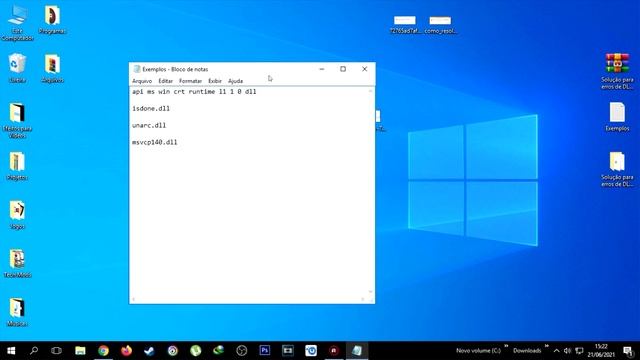640x360 pixels.
Task: Launch Steam from taskbar
Action: [149, 351]
